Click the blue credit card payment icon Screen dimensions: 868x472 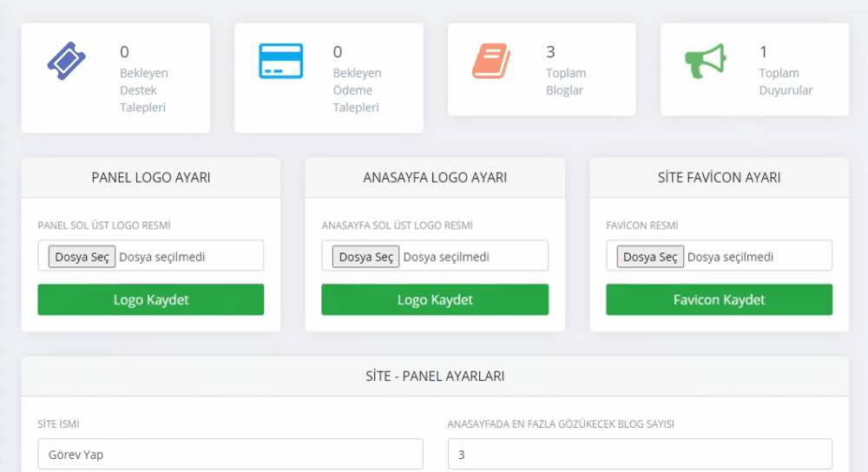tap(280, 61)
